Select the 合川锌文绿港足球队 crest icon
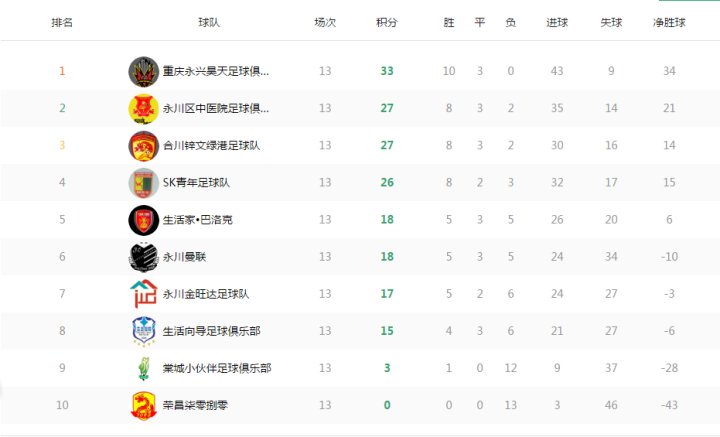The width and height of the screenshot is (720, 437). coord(143,146)
